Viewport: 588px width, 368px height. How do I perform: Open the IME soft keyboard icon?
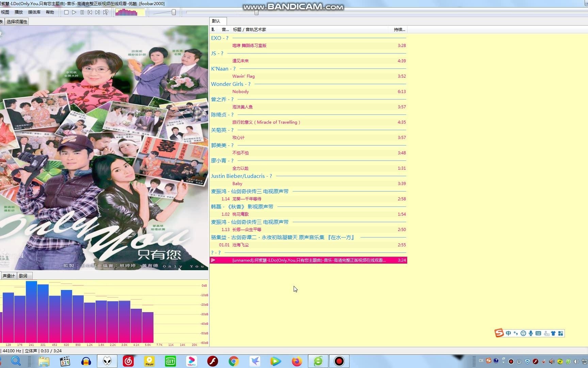click(538, 333)
